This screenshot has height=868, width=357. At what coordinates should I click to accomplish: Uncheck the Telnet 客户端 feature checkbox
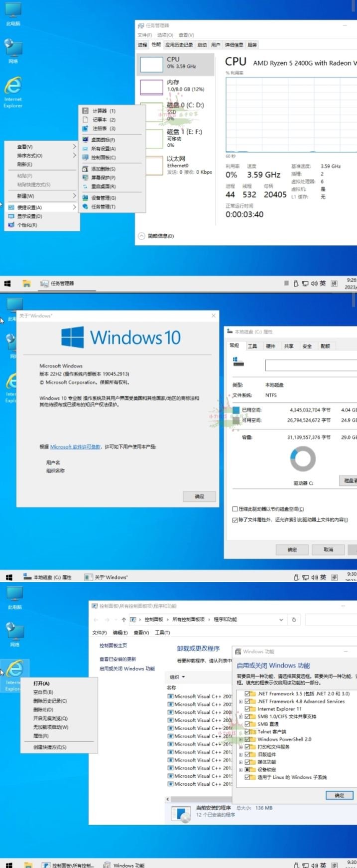(x=247, y=732)
